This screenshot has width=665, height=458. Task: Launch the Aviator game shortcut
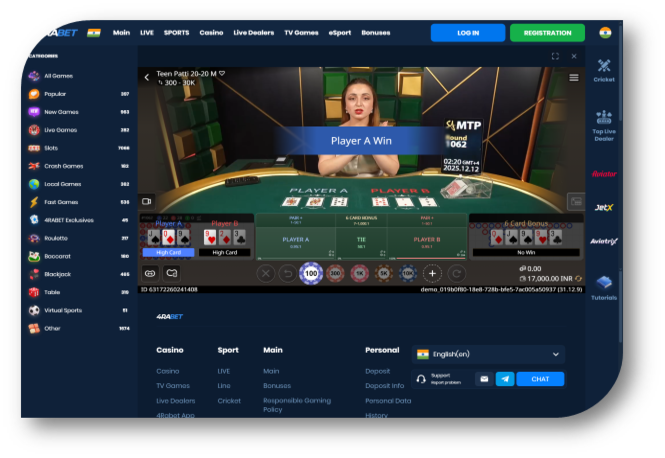click(604, 174)
